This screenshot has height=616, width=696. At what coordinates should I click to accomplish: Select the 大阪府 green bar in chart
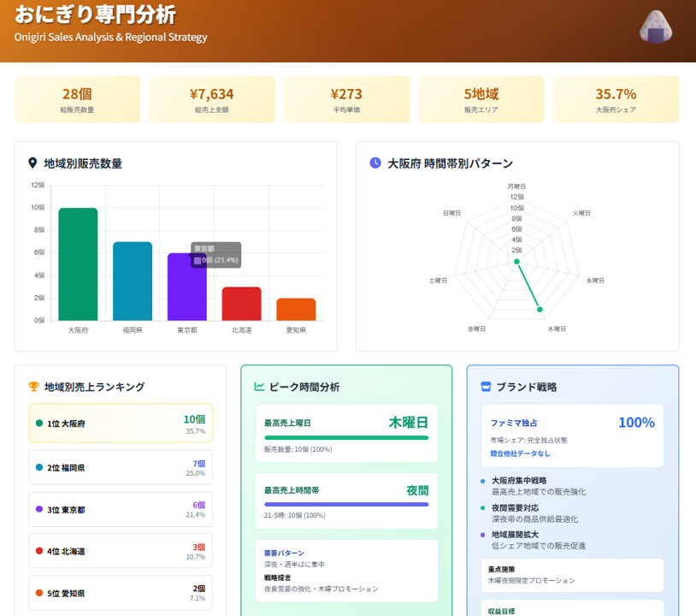[x=78, y=264]
